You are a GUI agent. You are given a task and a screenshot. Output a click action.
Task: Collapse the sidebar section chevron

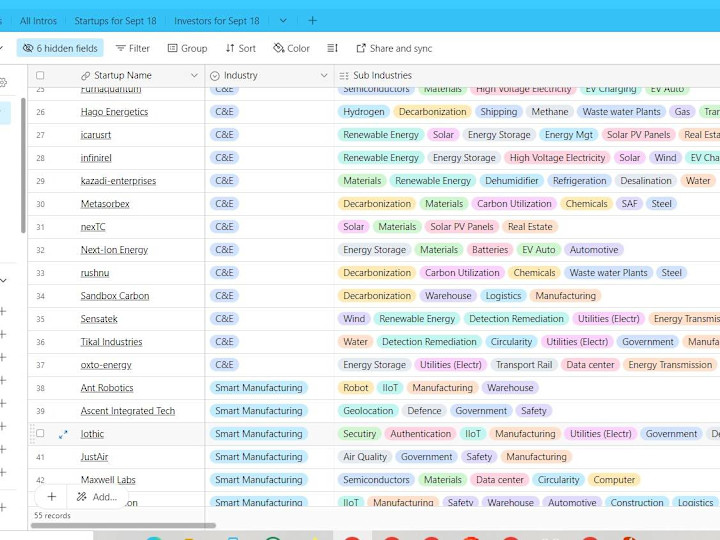pos(4,280)
